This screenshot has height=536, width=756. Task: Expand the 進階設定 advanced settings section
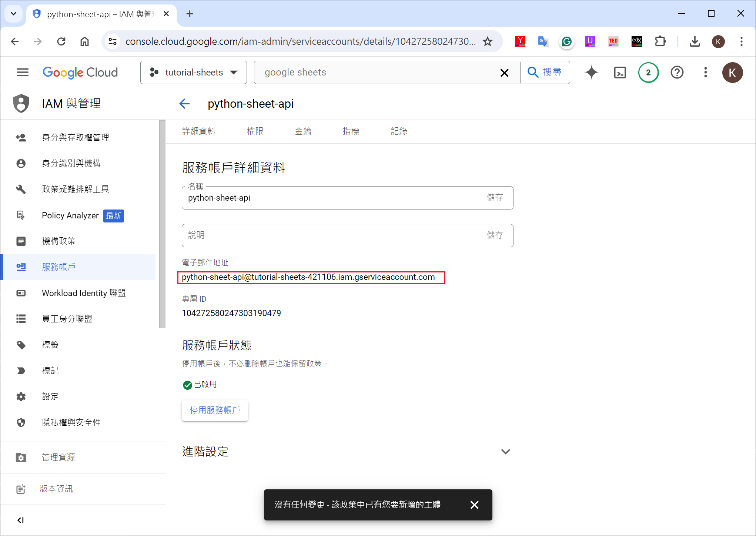point(505,452)
